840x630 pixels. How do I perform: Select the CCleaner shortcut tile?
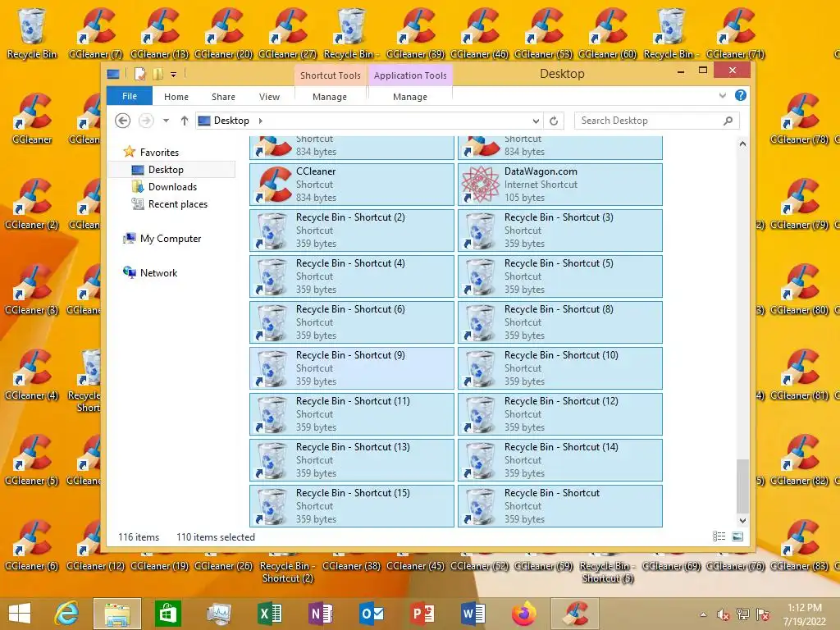pyautogui.click(x=352, y=185)
